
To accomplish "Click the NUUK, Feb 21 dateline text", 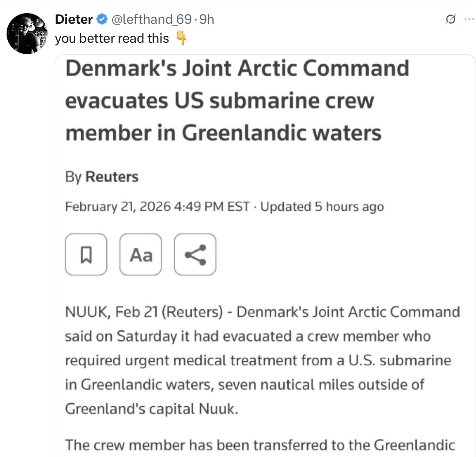I will pos(112,312).
